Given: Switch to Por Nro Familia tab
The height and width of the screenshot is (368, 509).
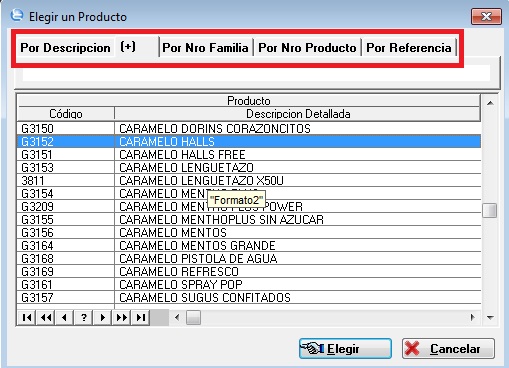Looking at the screenshot, I should click(205, 48).
